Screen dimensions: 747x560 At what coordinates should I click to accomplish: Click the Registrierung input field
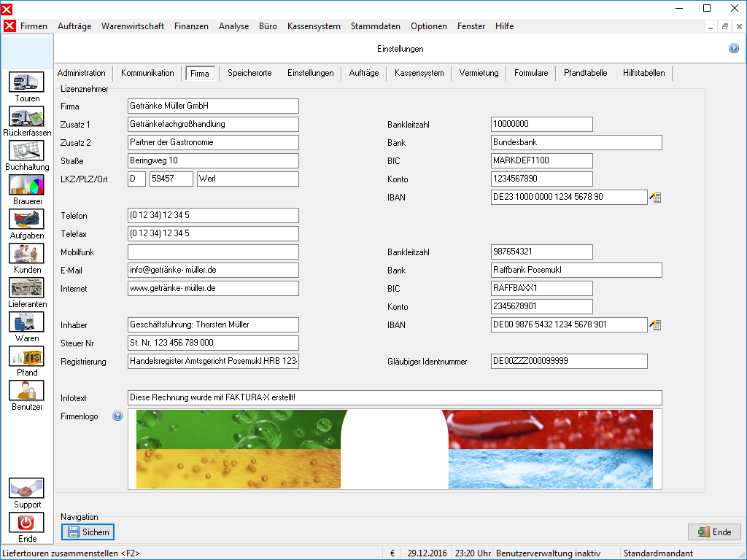213,362
